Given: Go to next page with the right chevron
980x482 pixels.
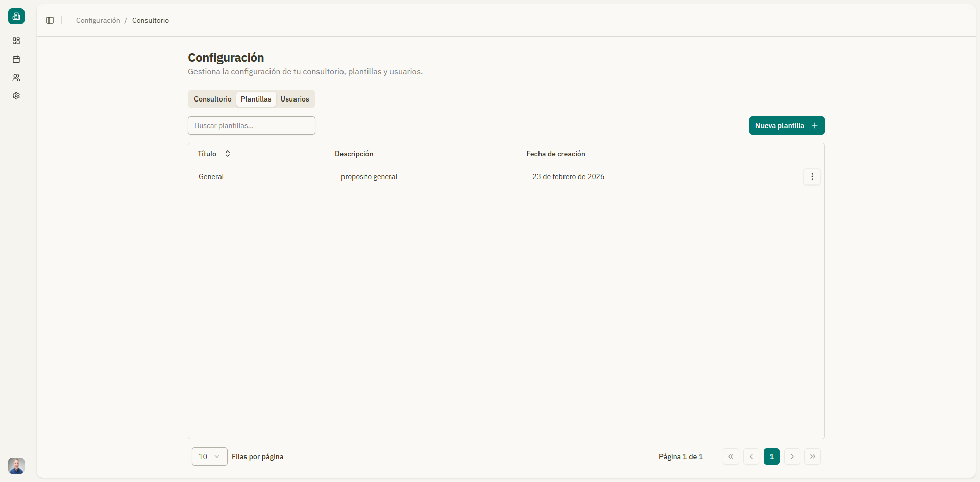Looking at the screenshot, I should point(792,456).
